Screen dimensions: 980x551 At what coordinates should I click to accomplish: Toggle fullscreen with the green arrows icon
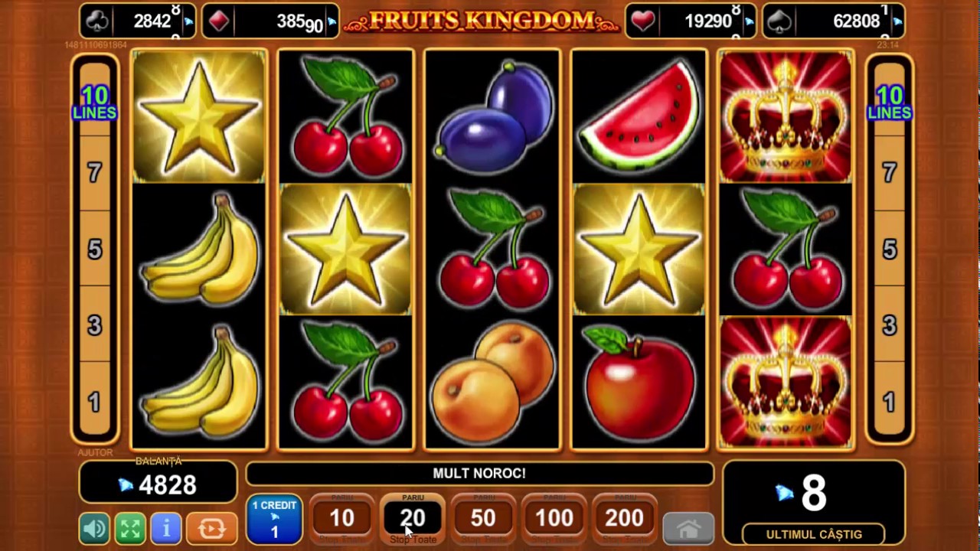coord(130,528)
